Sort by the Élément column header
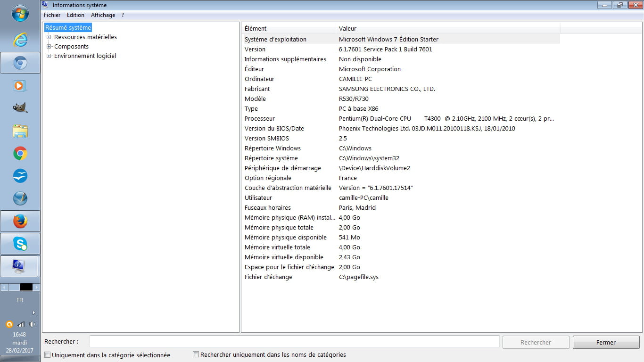This screenshot has width=644, height=362. (x=289, y=28)
